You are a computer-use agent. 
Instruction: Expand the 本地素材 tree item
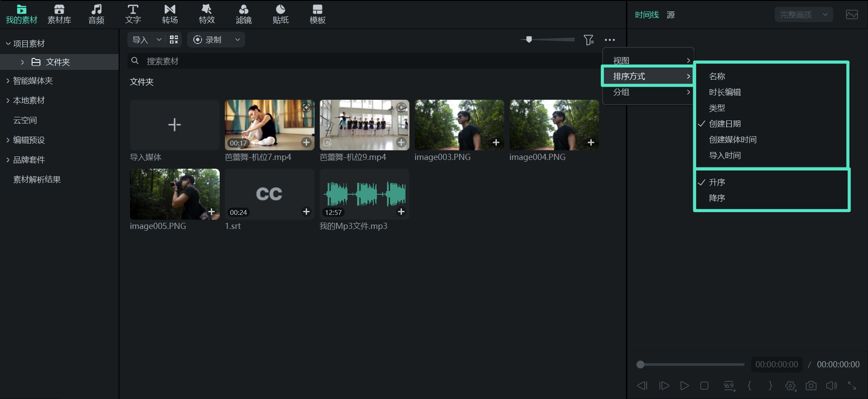point(8,101)
